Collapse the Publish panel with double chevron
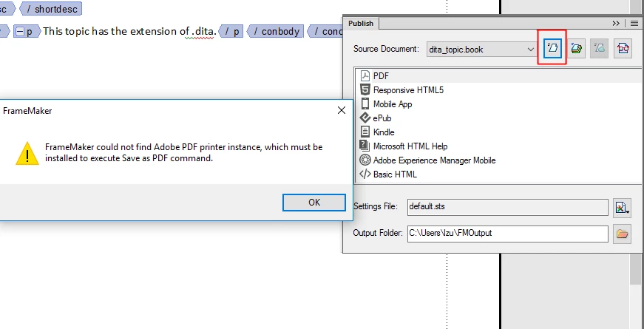The width and height of the screenshot is (644, 329). (x=616, y=24)
